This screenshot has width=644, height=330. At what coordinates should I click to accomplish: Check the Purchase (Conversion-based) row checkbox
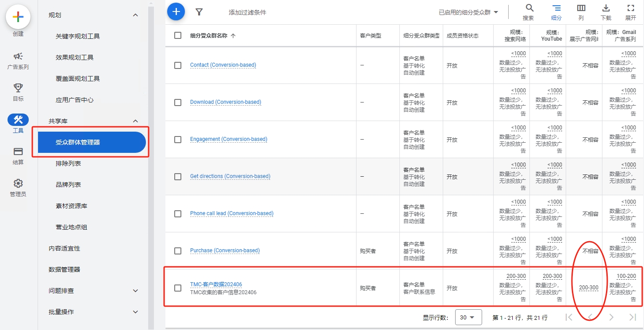click(x=178, y=251)
